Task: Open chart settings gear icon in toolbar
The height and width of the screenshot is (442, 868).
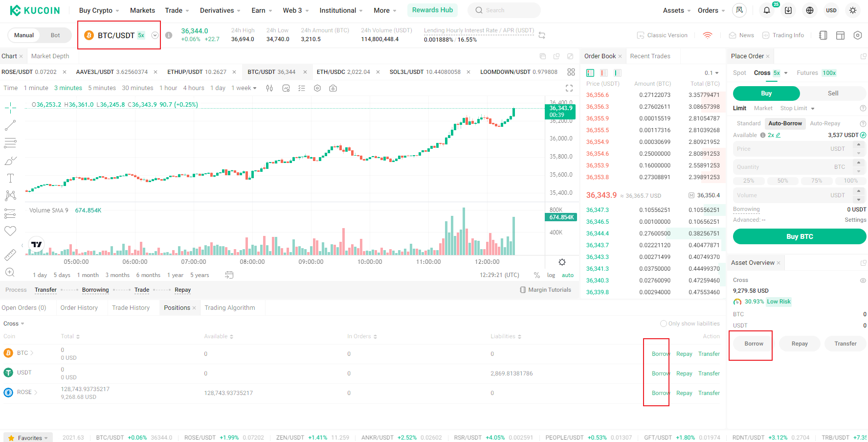Action: tap(317, 88)
